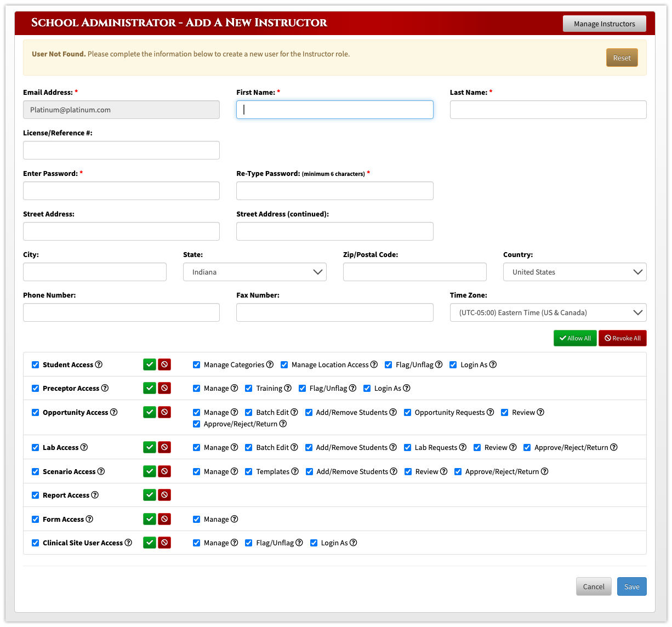Open help icon beside Report Access
This screenshot has height=627, width=672.
click(x=95, y=495)
